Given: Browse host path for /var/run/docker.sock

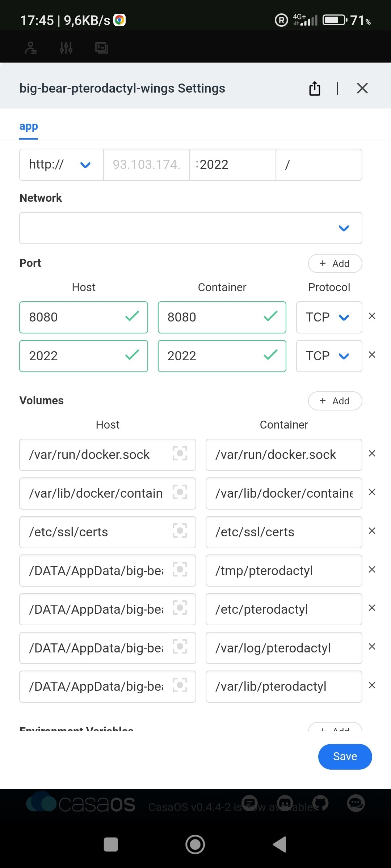Looking at the screenshot, I should (x=180, y=453).
